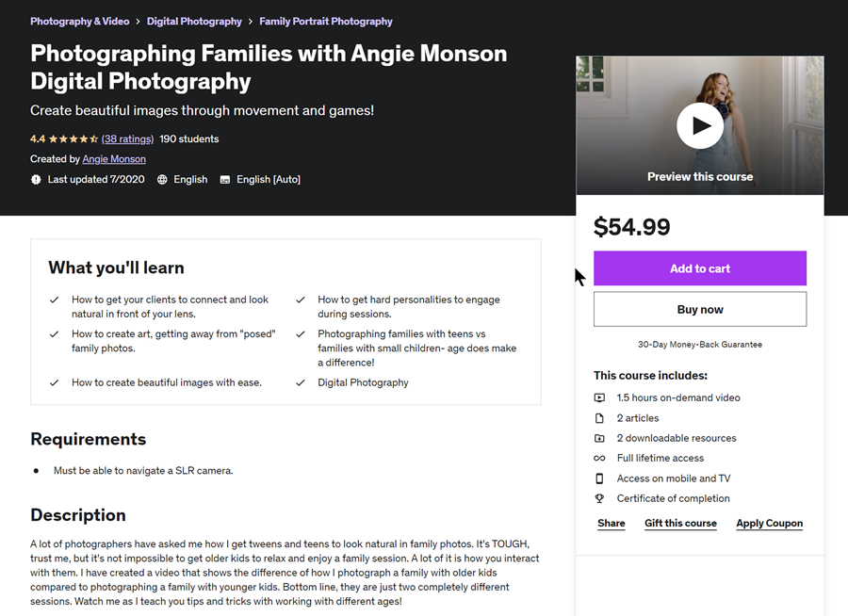Open Family Portrait Photography breadcrumb
Screen dimensions: 848x616
(x=326, y=21)
